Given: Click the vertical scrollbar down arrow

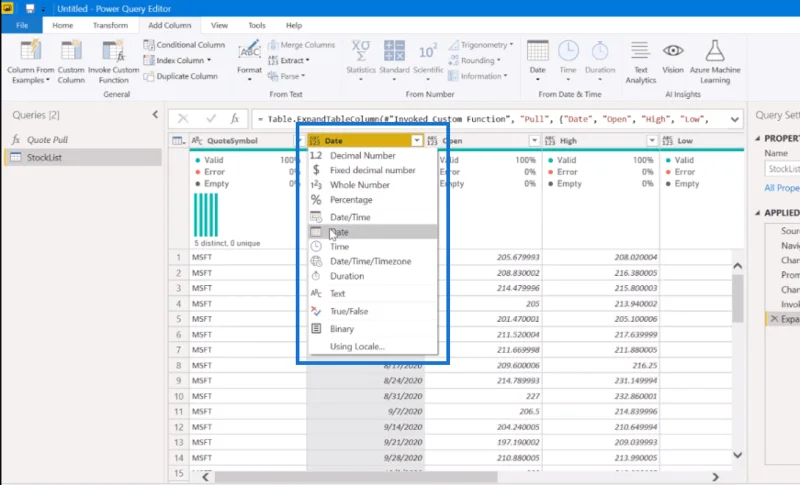Looking at the screenshot, I should (737, 455).
